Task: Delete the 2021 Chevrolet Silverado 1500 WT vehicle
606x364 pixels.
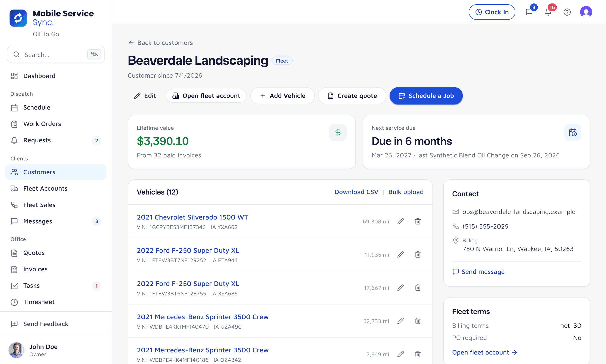Action: [418, 221]
